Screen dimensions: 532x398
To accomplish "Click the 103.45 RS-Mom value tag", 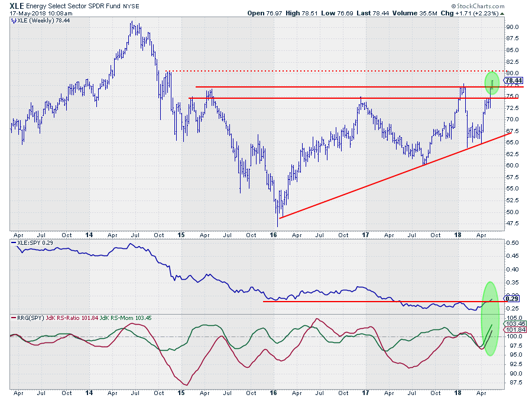I will pos(515,323).
